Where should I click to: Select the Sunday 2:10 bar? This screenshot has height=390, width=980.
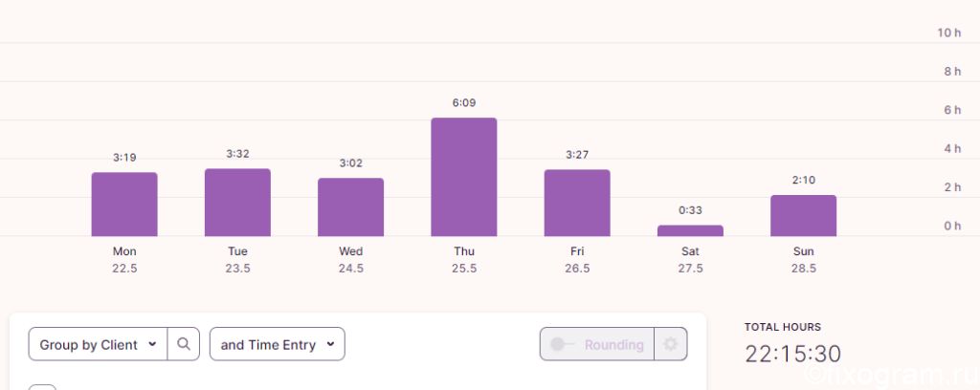tap(803, 215)
